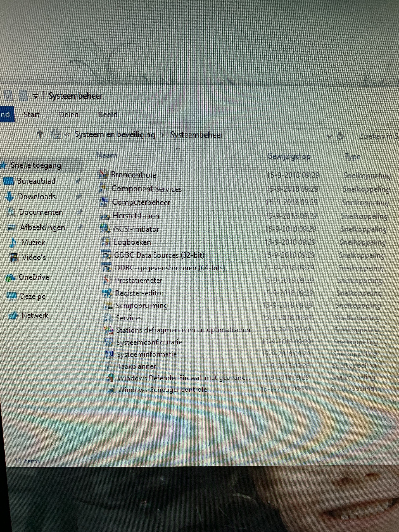Click the Windows Defender Firewall icon
Viewport: 399px width, 532px height.
[x=110, y=378]
